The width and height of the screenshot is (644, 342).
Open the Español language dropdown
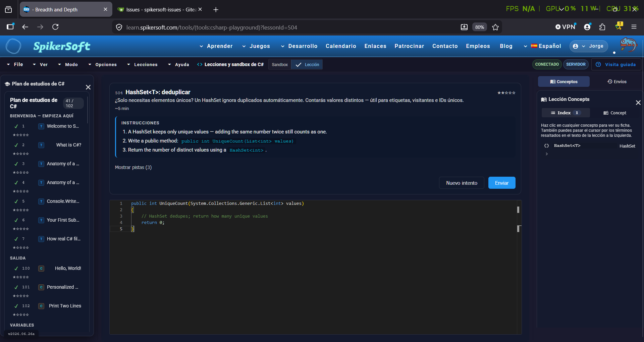[542, 46]
